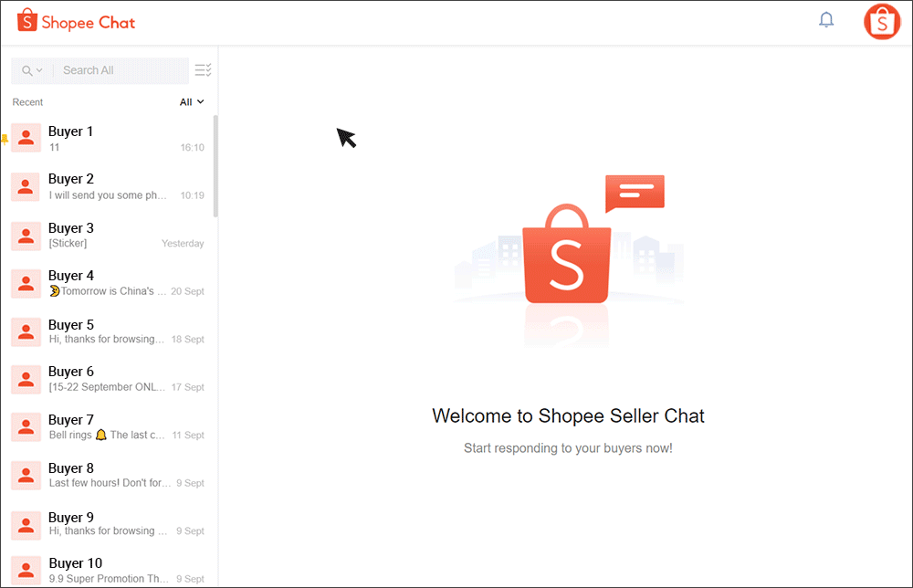Open the chat with Buyer 7
913x588 pixels.
110,427
